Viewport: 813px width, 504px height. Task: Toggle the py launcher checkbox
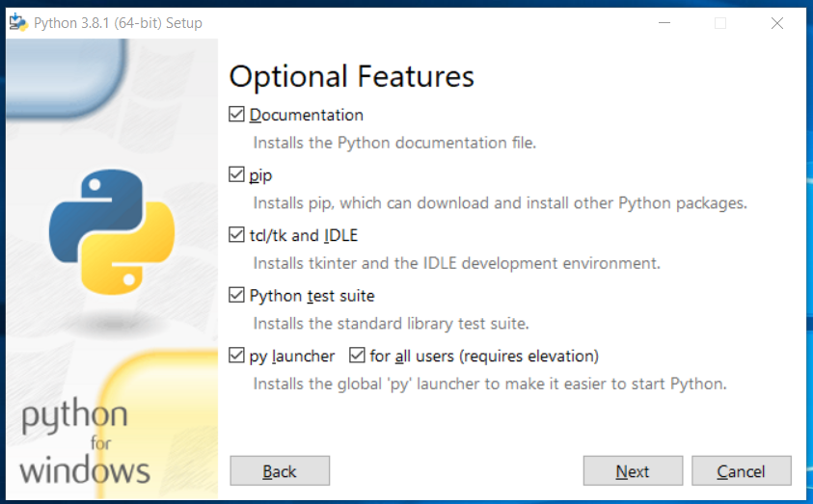point(236,356)
